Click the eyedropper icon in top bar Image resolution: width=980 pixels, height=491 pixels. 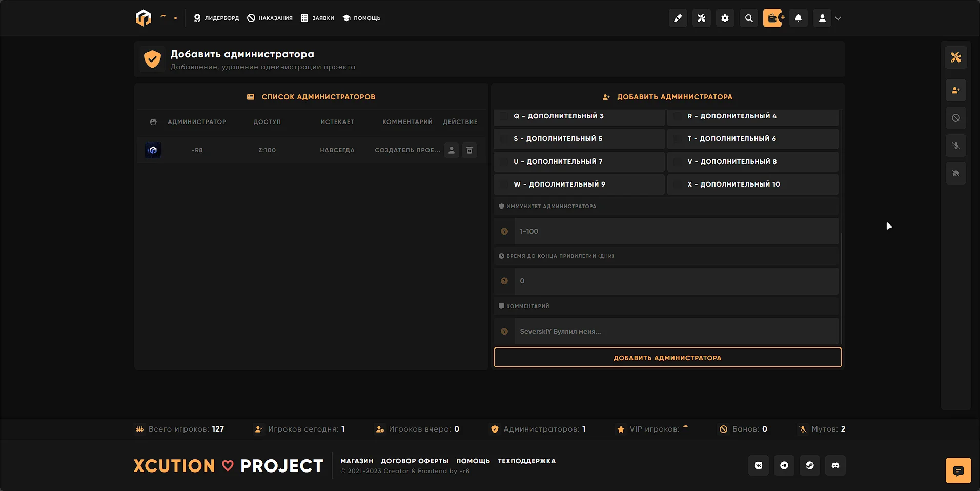coord(678,18)
